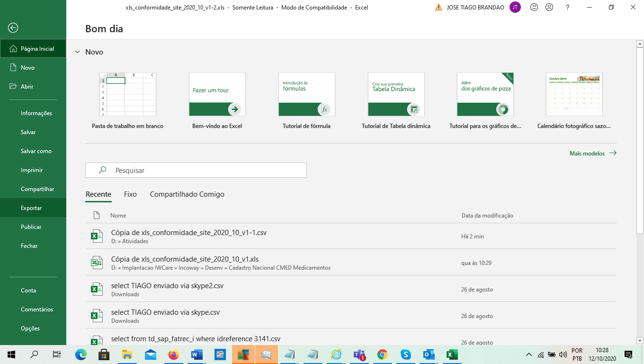Open Google Chrome from taskbar
The height and width of the screenshot is (364, 644).
[383, 355]
